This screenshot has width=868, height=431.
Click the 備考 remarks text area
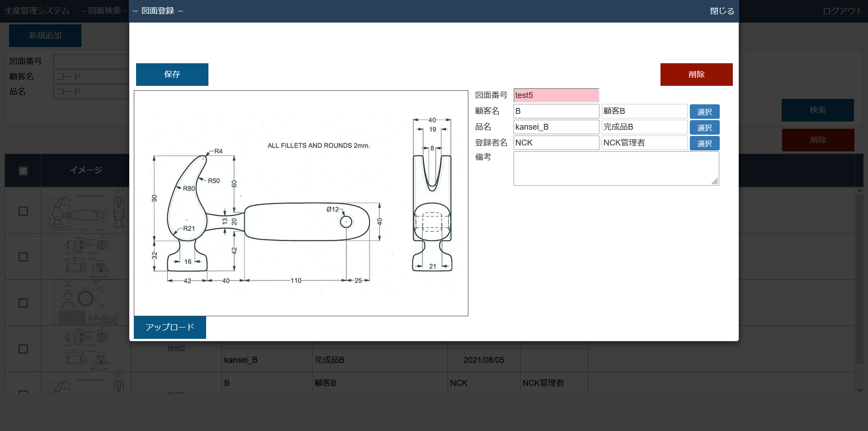point(616,169)
